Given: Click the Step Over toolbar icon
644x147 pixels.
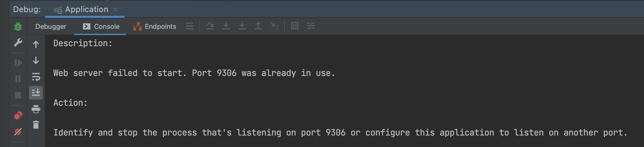Looking at the screenshot, I should tap(210, 26).
